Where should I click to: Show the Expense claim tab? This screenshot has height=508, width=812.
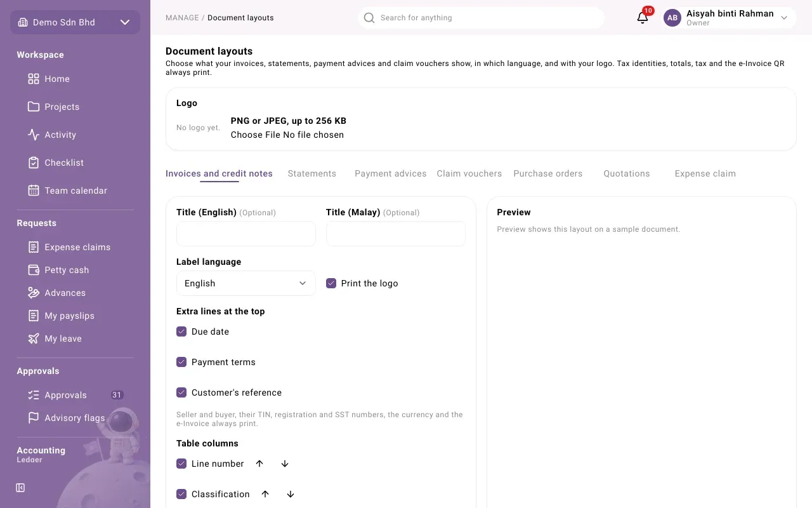(705, 173)
